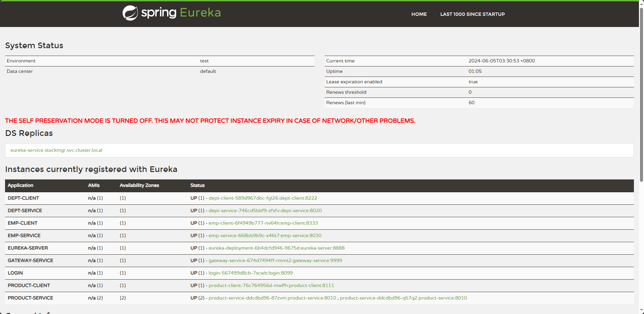Click the vertical scrollbar thumb
This screenshot has width=644, height=314.
coord(641,94)
